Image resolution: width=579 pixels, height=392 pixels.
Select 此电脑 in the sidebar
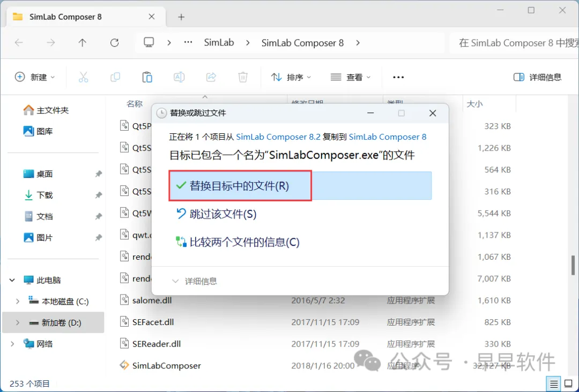pyautogui.click(x=42, y=280)
